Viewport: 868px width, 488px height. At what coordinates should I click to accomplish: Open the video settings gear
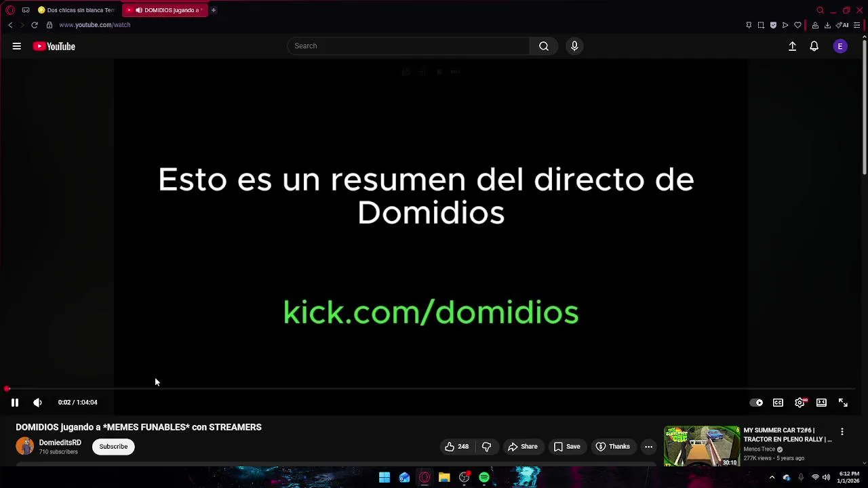(x=800, y=403)
